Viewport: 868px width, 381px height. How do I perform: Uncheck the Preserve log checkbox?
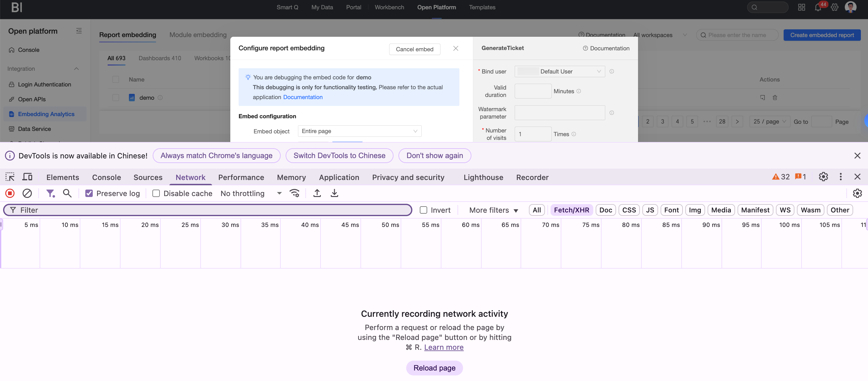tap(89, 194)
